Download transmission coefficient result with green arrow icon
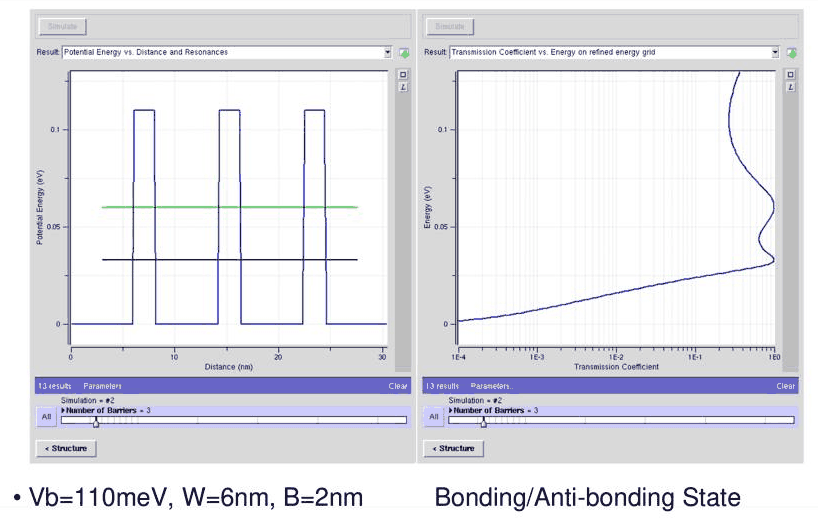 click(x=791, y=53)
